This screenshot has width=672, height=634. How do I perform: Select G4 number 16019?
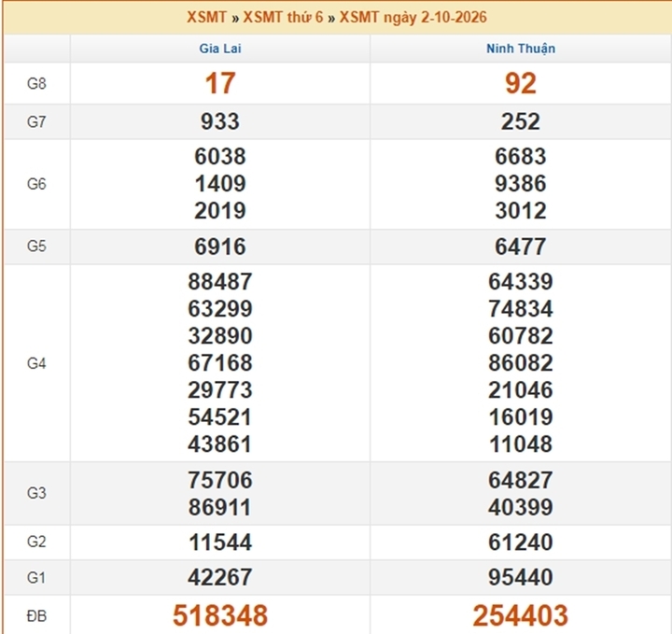(x=521, y=417)
